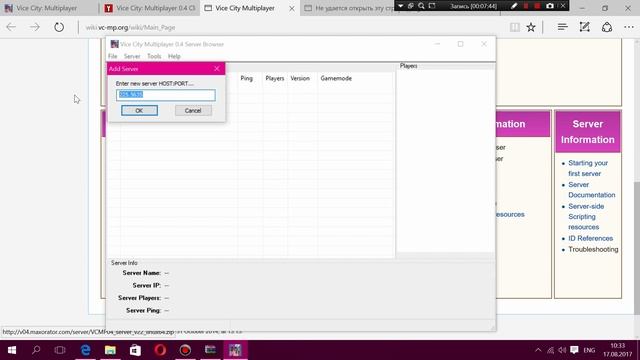
Task: Open the Make a Web Note icon
Action: pos(584,27)
